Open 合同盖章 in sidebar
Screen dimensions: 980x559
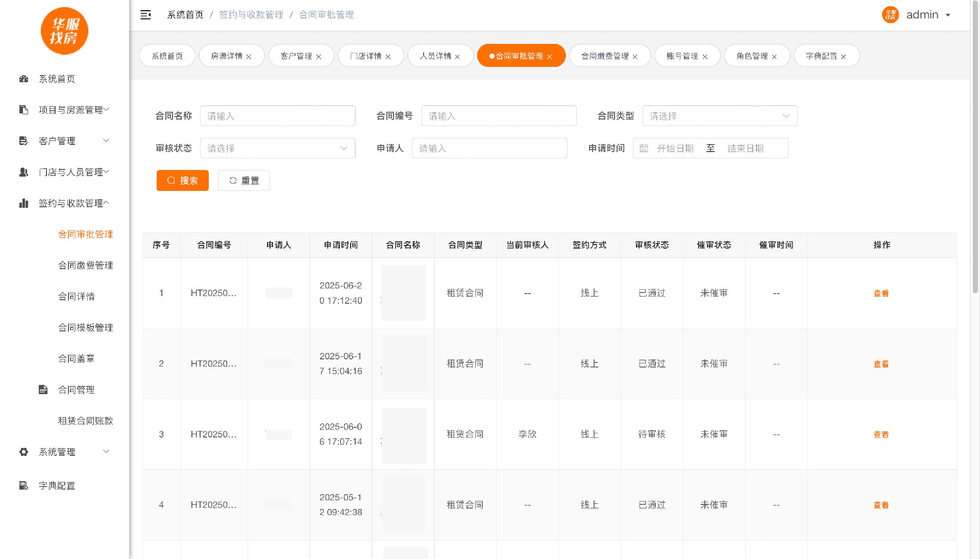[x=76, y=359]
